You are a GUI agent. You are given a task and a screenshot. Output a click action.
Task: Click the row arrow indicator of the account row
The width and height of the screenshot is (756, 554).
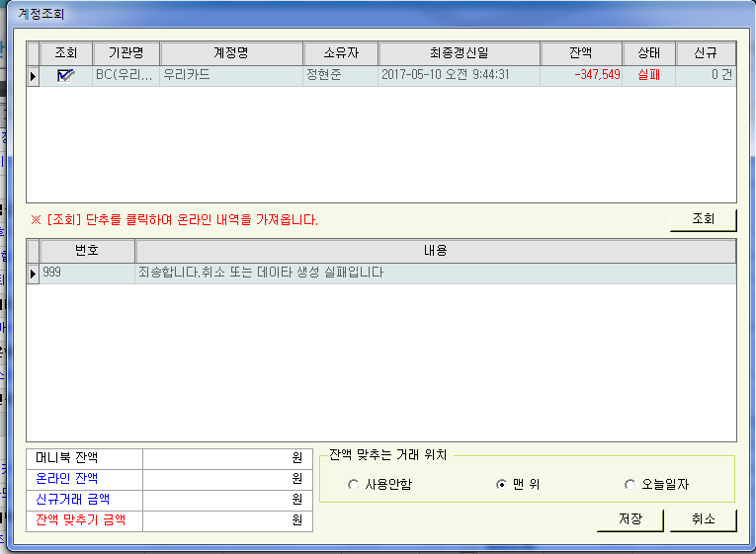click(x=34, y=75)
